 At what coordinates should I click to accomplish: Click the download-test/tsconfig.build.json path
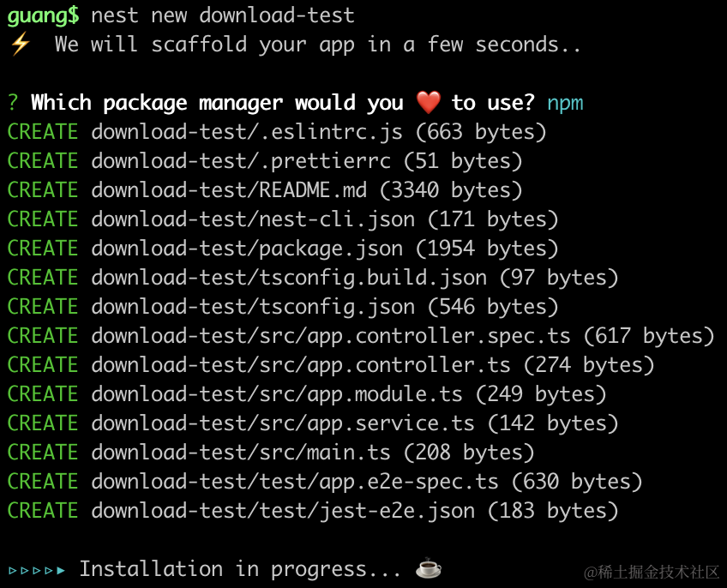click(289, 278)
